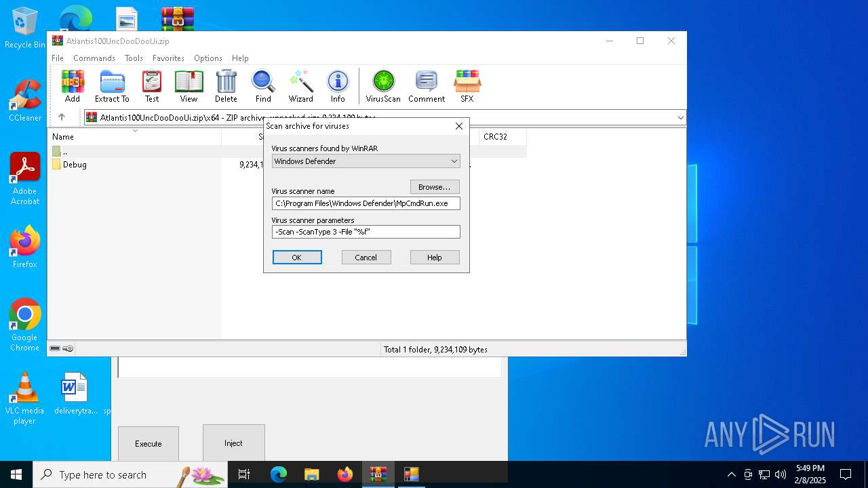Open deliverytra... Word document on desktop
Viewport: 868px width, 488px height.
tap(75, 394)
